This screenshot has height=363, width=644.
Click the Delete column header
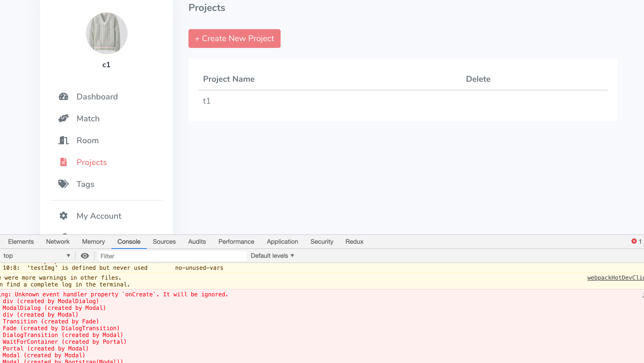[478, 79]
